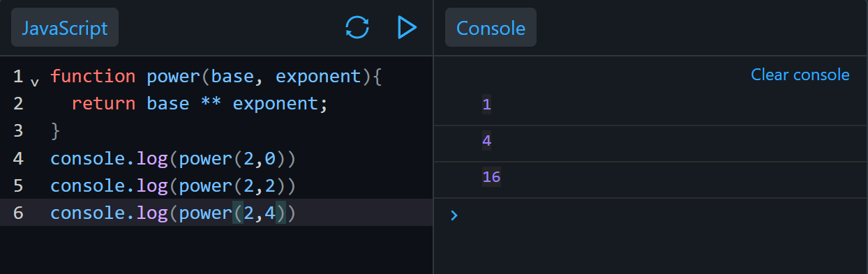The width and height of the screenshot is (868, 274).
Task: Run the code with the play icon
Action: point(407,28)
